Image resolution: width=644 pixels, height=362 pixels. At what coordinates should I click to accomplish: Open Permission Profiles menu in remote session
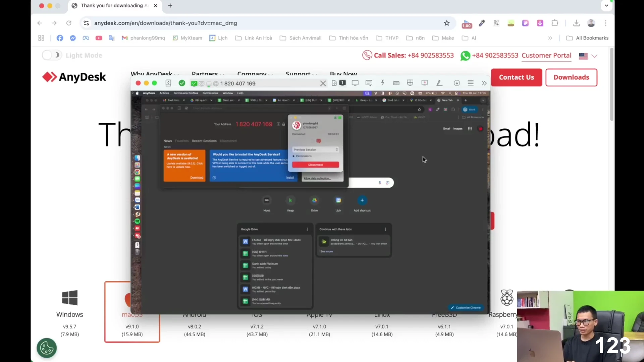(186, 93)
